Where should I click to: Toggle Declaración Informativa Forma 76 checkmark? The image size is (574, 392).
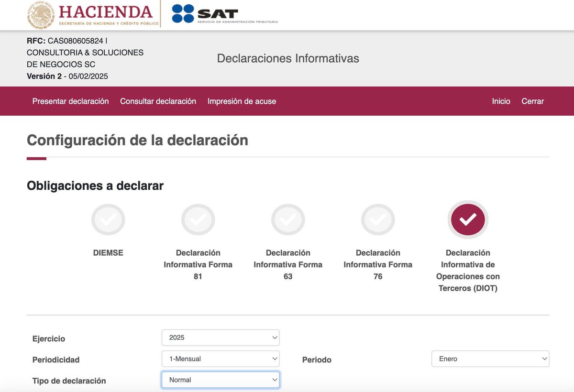(378, 220)
